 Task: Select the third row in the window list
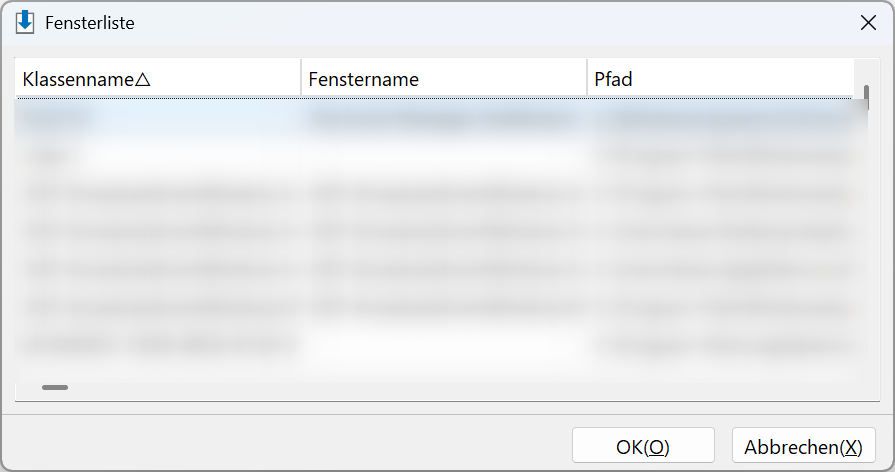pyautogui.click(x=434, y=194)
